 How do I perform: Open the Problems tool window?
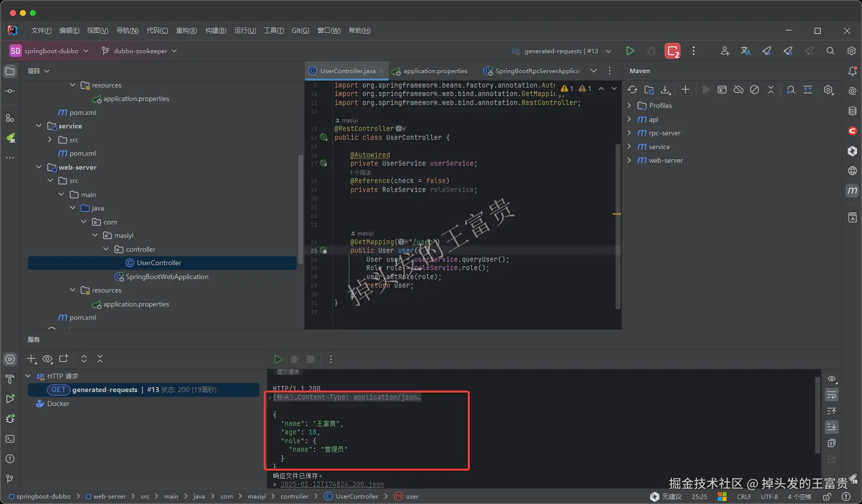10,459
